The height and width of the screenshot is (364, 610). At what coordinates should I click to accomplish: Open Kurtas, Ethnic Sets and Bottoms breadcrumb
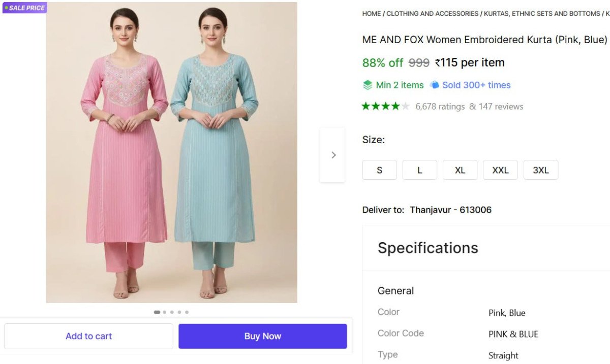541,14
